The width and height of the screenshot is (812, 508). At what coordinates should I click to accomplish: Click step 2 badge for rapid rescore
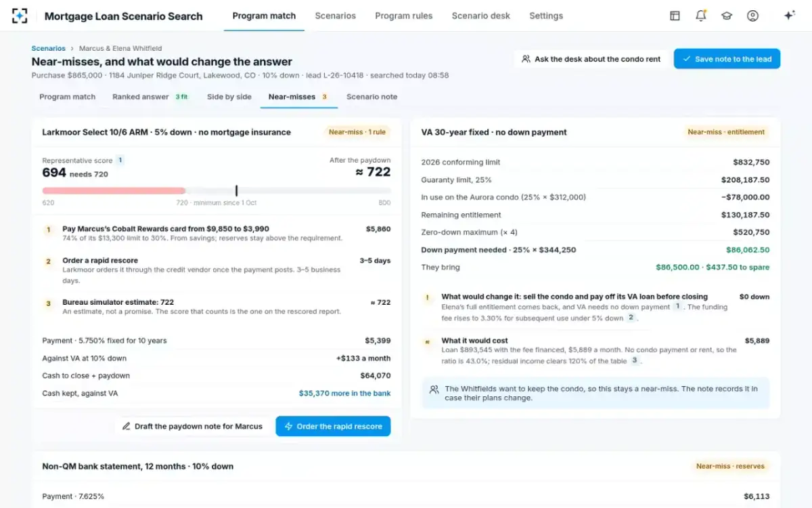click(48, 261)
